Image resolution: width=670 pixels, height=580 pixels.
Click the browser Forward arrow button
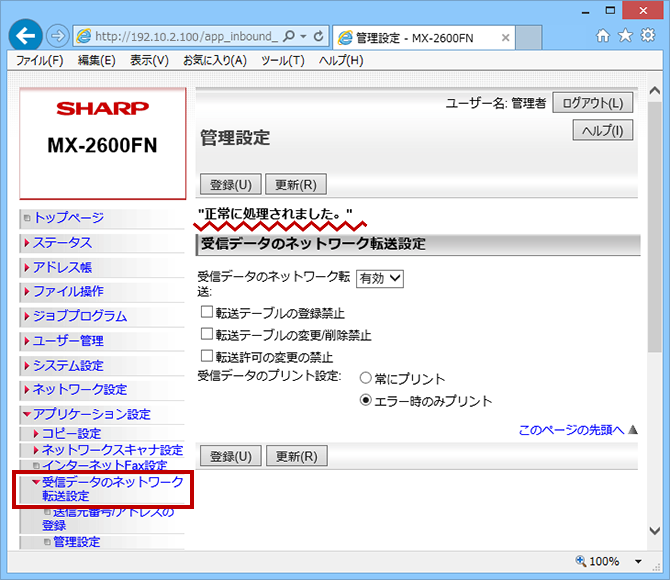coord(57,37)
